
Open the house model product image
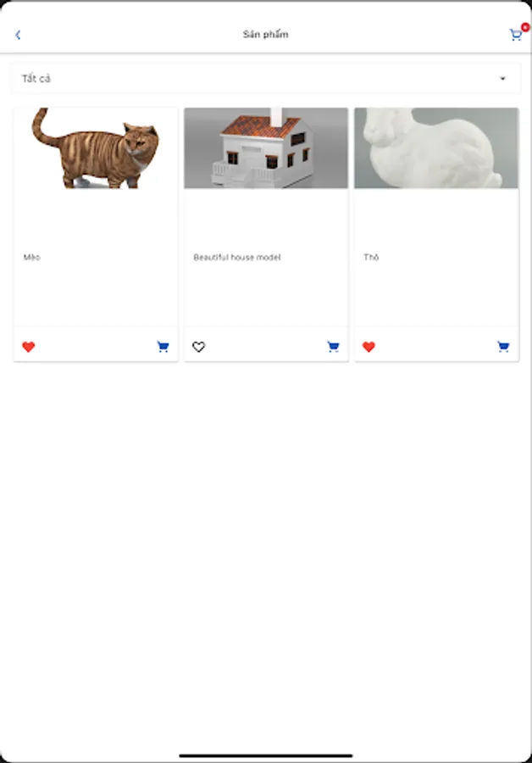coord(266,148)
